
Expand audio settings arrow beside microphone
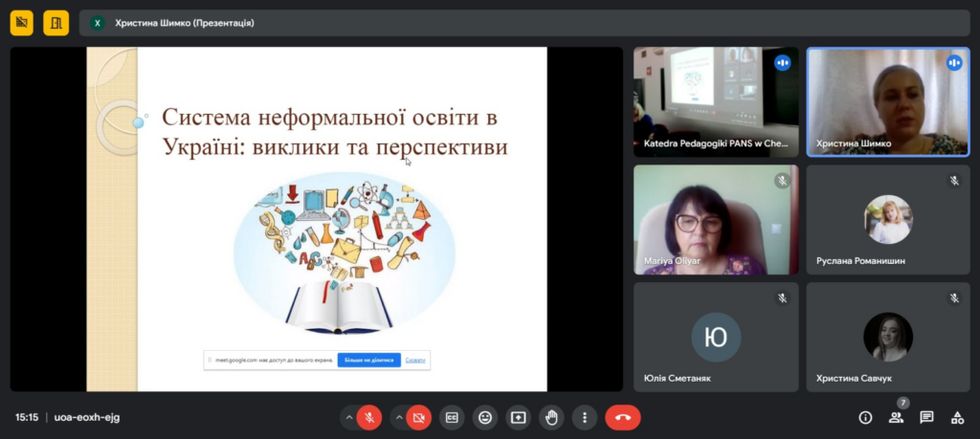pyautogui.click(x=348, y=417)
